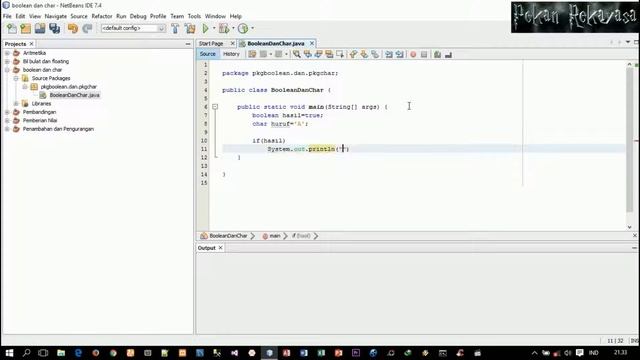Viewport: 640px width, 360px height.
Task: Toggle the Rectangular Selection icon
Action: click(340, 54)
